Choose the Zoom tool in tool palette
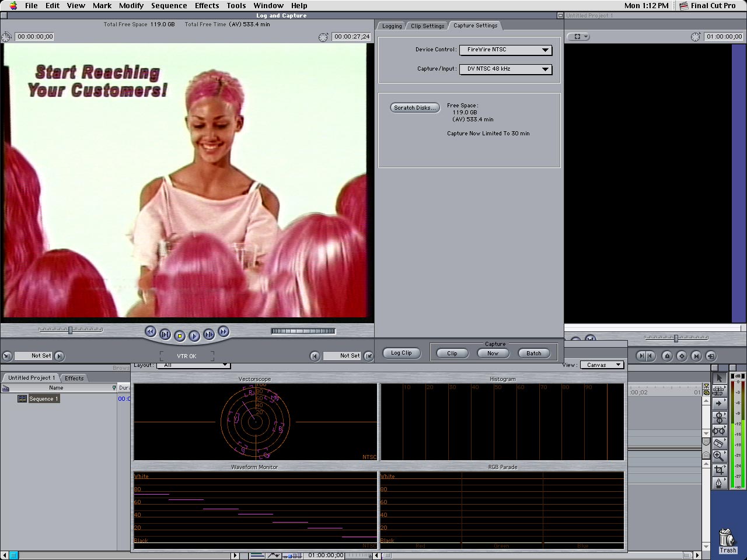 (719, 456)
